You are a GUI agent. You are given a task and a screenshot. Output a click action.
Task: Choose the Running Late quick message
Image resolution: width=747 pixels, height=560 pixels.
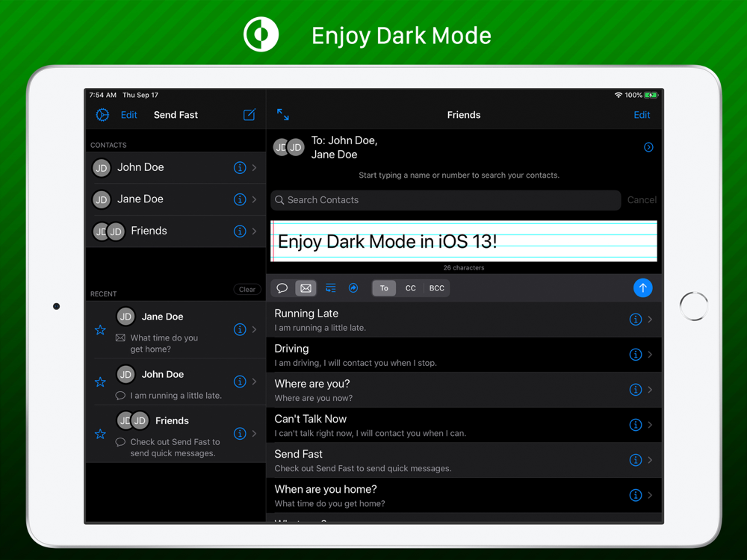coord(464,320)
